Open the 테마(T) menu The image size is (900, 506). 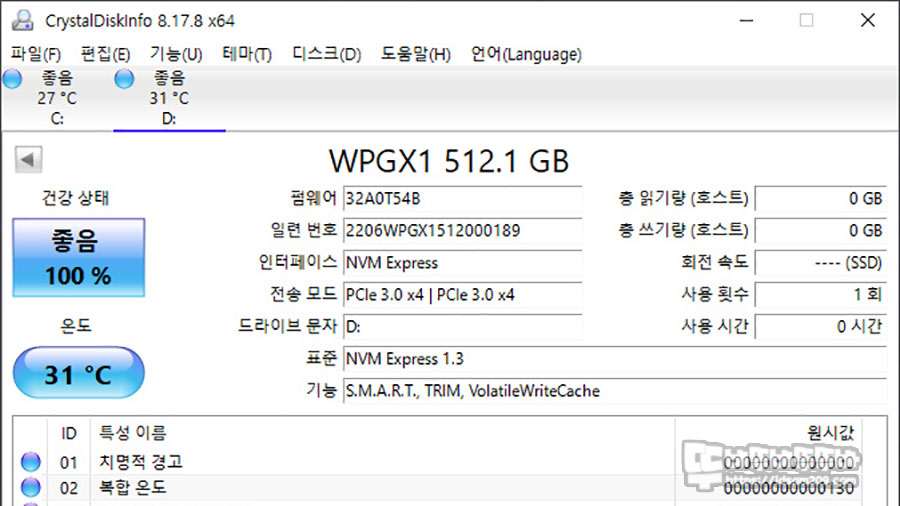pos(247,55)
